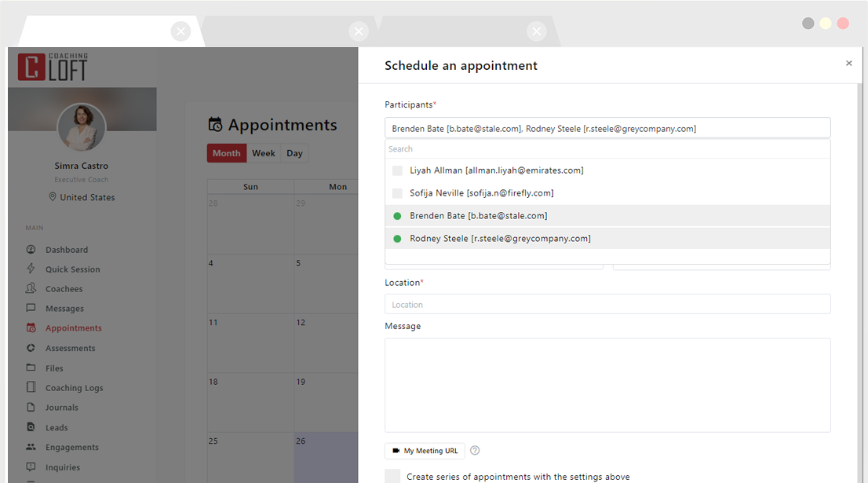Click the Quick Session lightning icon
Viewport: 868px width, 483px height.
pyautogui.click(x=31, y=269)
